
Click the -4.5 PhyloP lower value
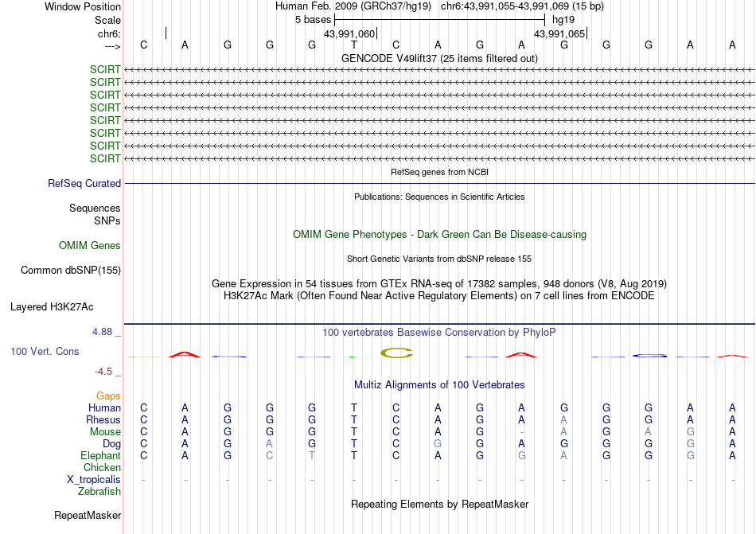click(x=103, y=371)
